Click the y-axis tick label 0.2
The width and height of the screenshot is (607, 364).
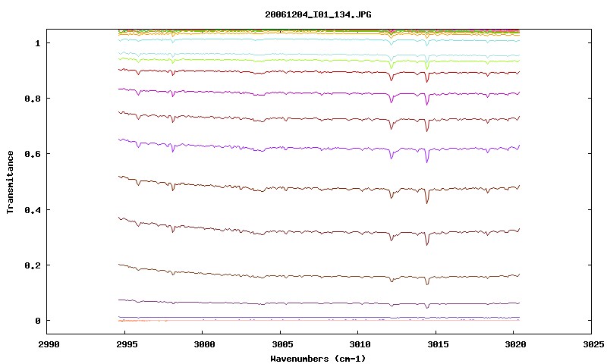(33, 265)
